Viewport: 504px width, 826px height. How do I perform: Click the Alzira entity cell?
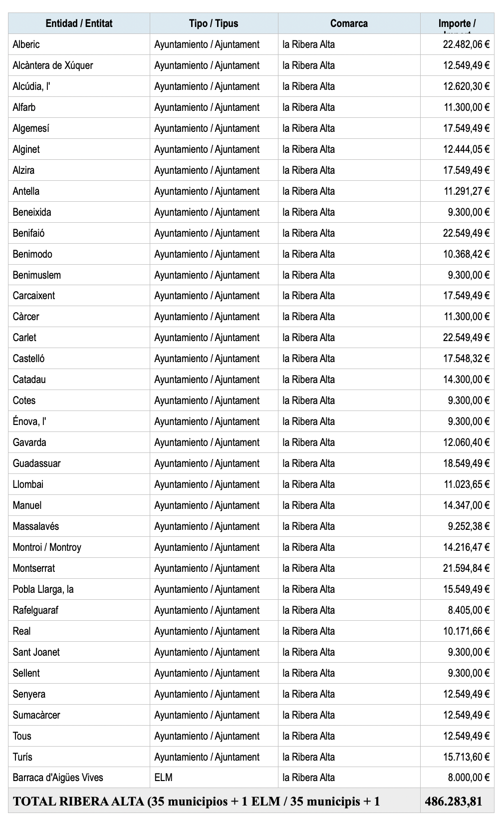pyautogui.click(x=79, y=170)
